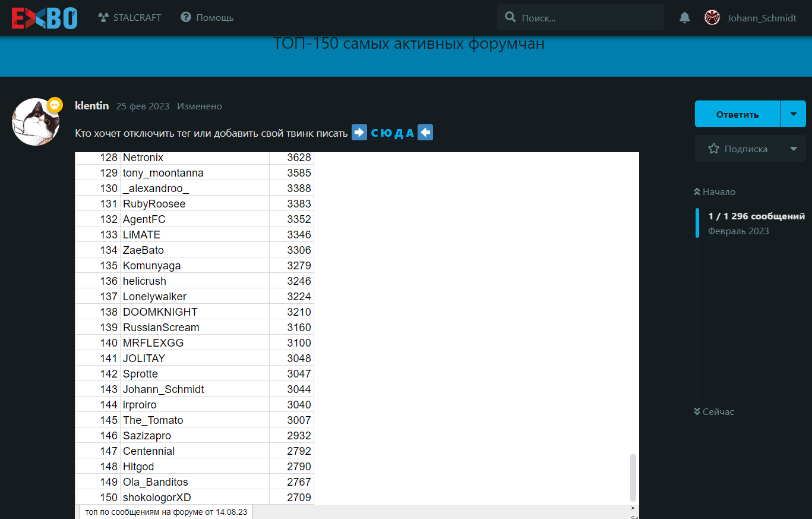812x519 pixels.
Task: Click the cell Komunyaga
Action: pos(195,266)
